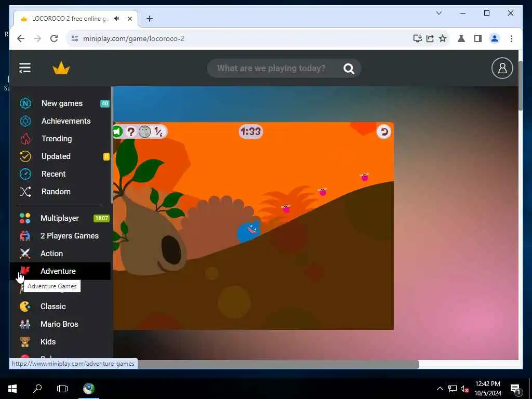Open Chrome Labs flask icon

pos(461,38)
